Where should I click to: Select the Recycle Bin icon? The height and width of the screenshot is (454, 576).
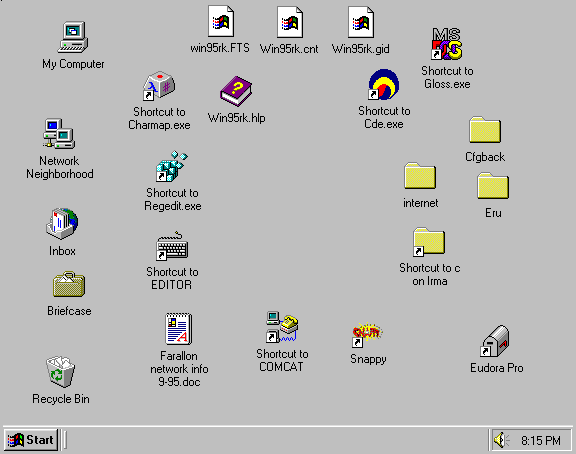pyautogui.click(x=61, y=371)
